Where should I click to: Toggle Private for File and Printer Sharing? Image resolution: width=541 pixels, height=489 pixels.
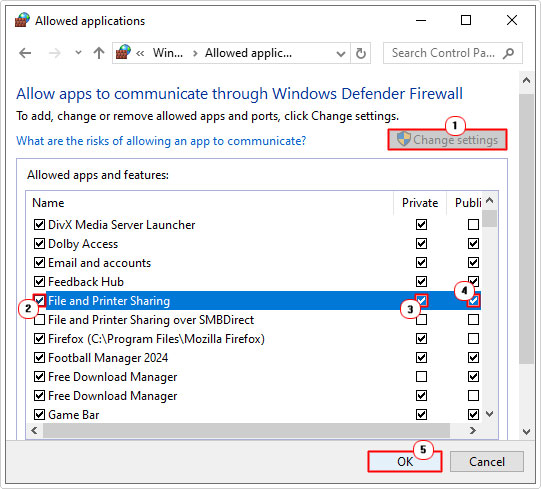pos(421,300)
